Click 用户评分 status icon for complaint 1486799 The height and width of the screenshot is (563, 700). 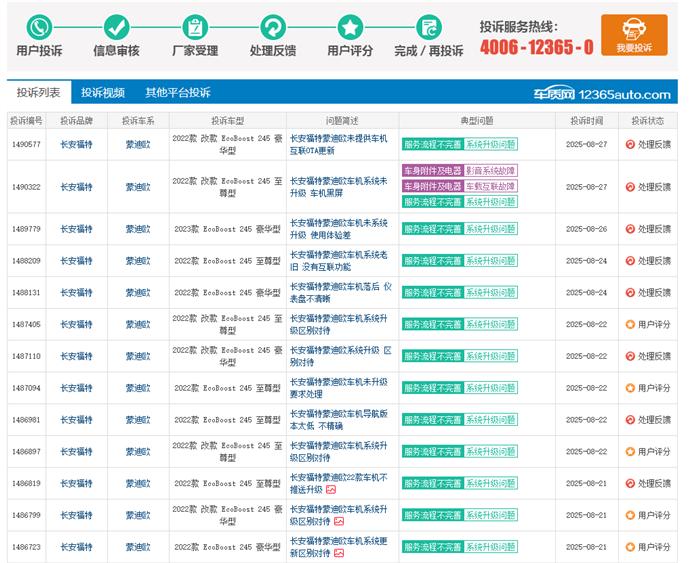[630, 515]
